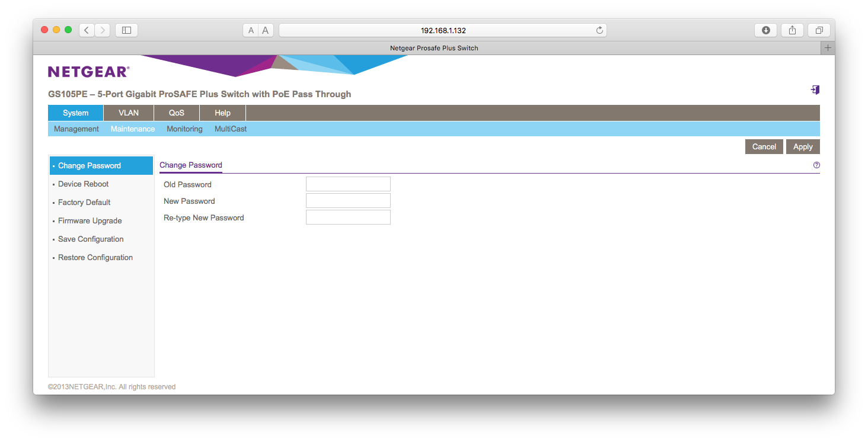Screen dimensions: 868x442
Task: Click the Safari share icon
Action: (792, 30)
